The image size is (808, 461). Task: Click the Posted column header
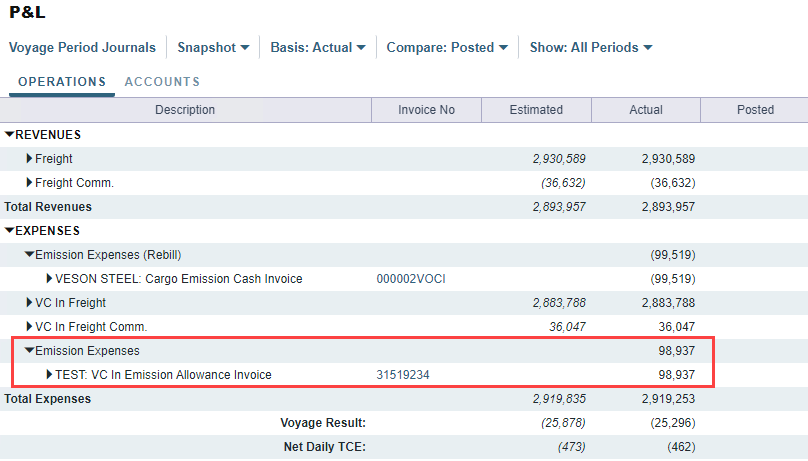[754, 110]
